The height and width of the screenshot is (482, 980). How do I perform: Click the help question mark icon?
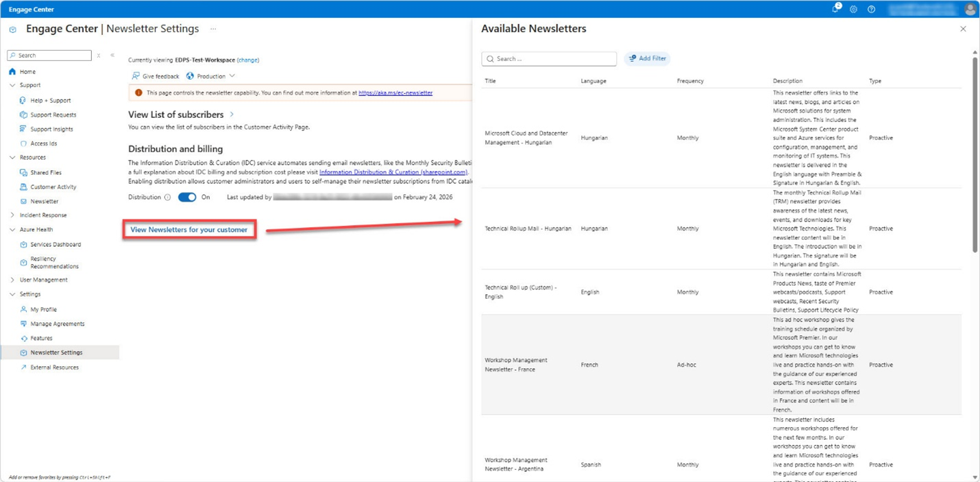pos(871,10)
